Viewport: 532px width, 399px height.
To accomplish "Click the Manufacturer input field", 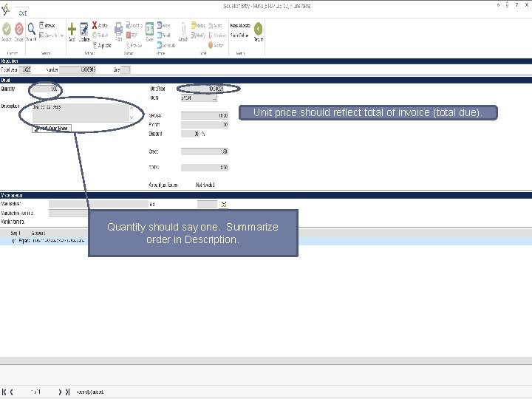I will click(98, 204).
